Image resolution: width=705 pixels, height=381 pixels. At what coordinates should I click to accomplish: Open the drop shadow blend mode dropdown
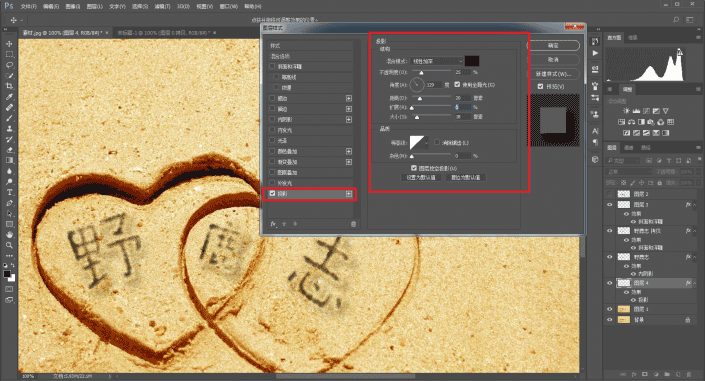[x=437, y=61]
